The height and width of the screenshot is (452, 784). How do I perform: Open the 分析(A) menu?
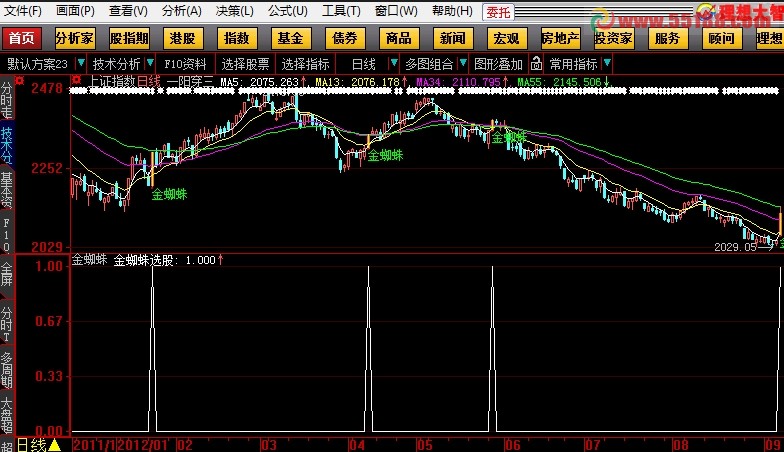[180, 11]
